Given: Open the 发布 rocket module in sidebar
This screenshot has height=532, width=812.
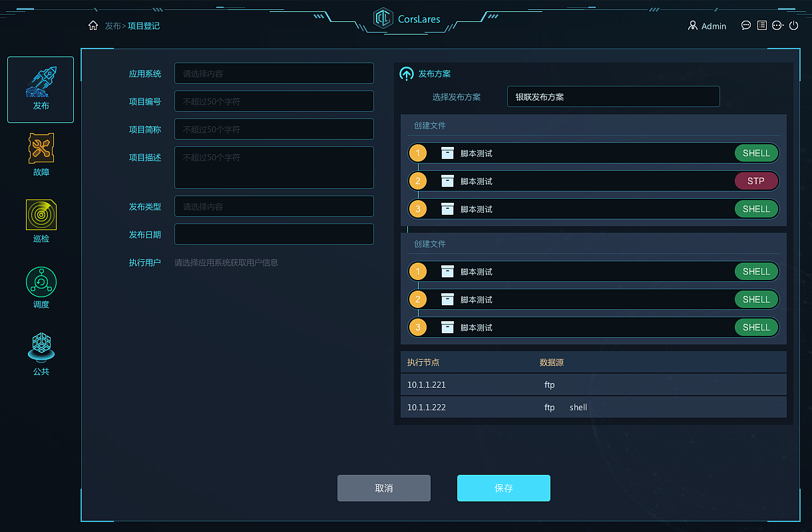Looking at the screenshot, I should 41,90.
